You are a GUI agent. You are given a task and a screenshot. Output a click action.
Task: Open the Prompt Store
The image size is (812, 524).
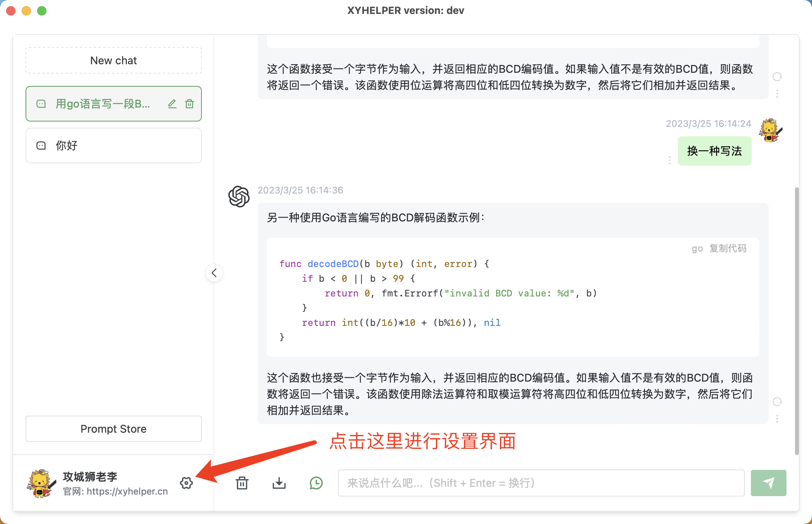tap(113, 429)
